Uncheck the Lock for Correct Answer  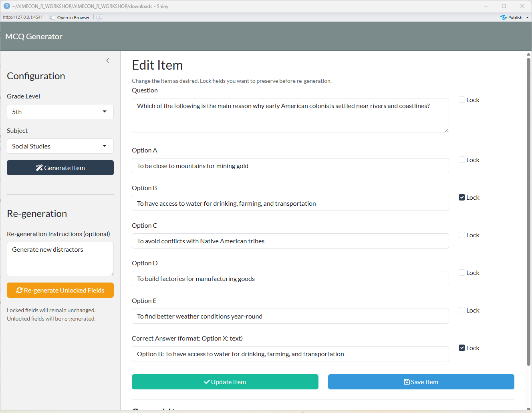[462, 348]
